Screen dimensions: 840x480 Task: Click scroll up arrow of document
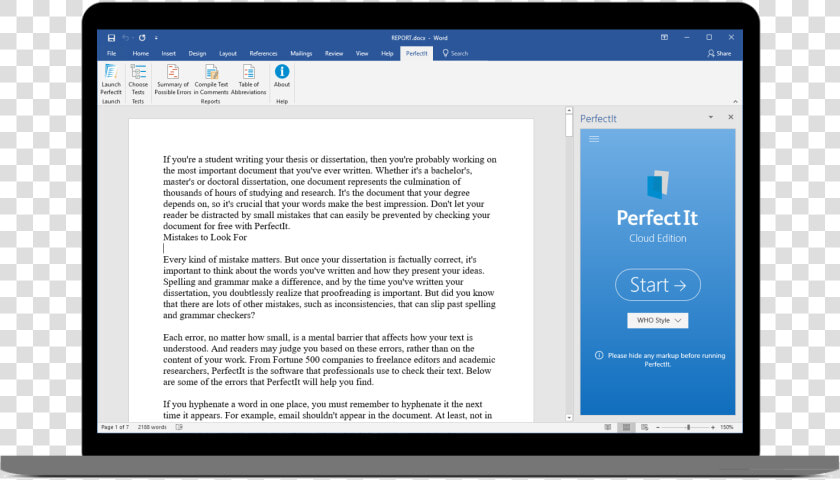tap(569, 111)
